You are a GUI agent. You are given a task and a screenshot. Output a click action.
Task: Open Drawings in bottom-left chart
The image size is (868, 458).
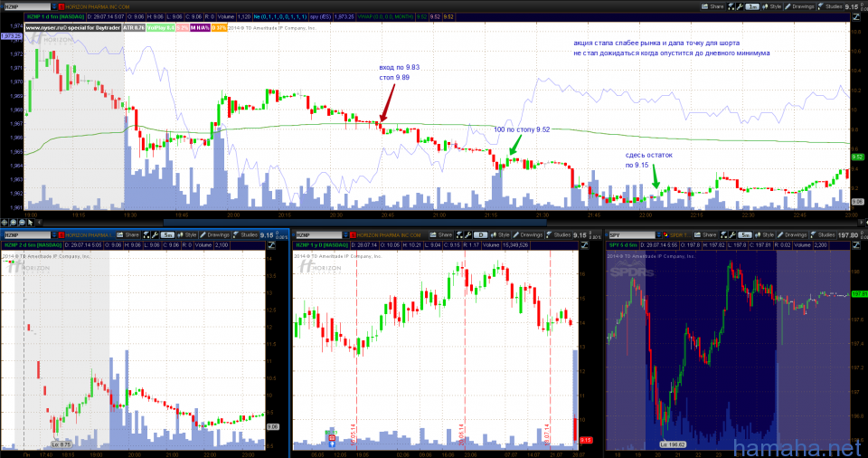pyautogui.click(x=215, y=235)
